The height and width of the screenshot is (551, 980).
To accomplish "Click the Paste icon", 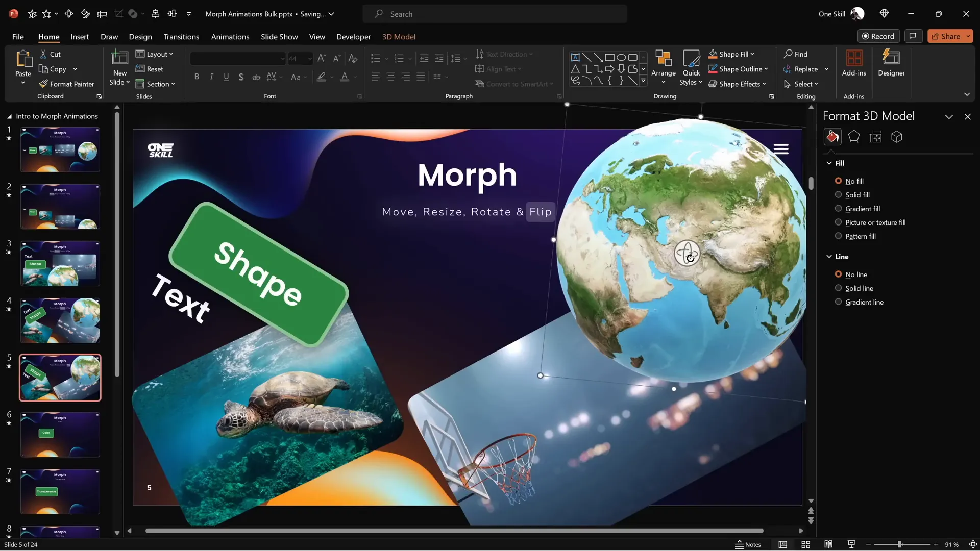I will click(x=23, y=59).
